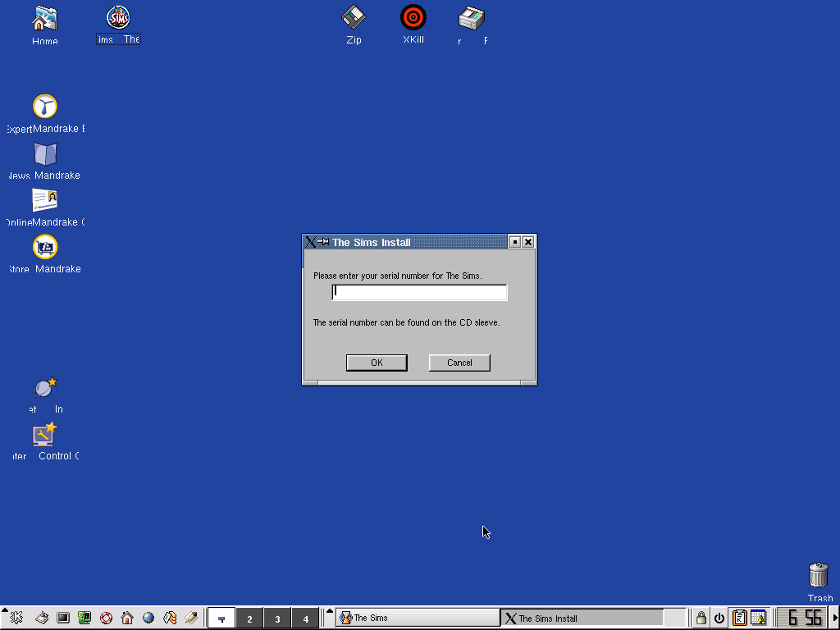This screenshot has height=630, width=840.
Task: Launch the Zip drive desktop icon
Action: pos(354,18)
